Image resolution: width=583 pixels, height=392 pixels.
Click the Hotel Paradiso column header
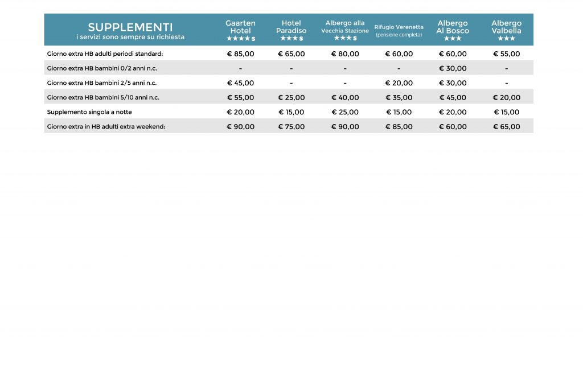pos(291,27)
